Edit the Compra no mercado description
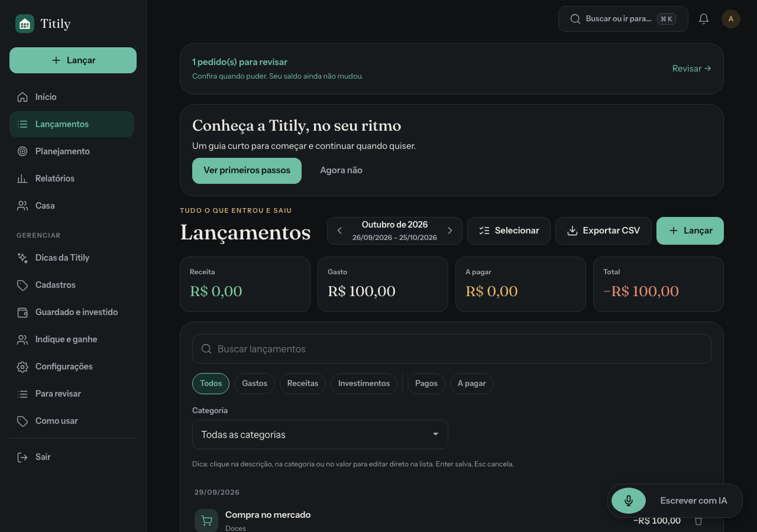Viewport: 757px width, 532px height. coord(268,515)
